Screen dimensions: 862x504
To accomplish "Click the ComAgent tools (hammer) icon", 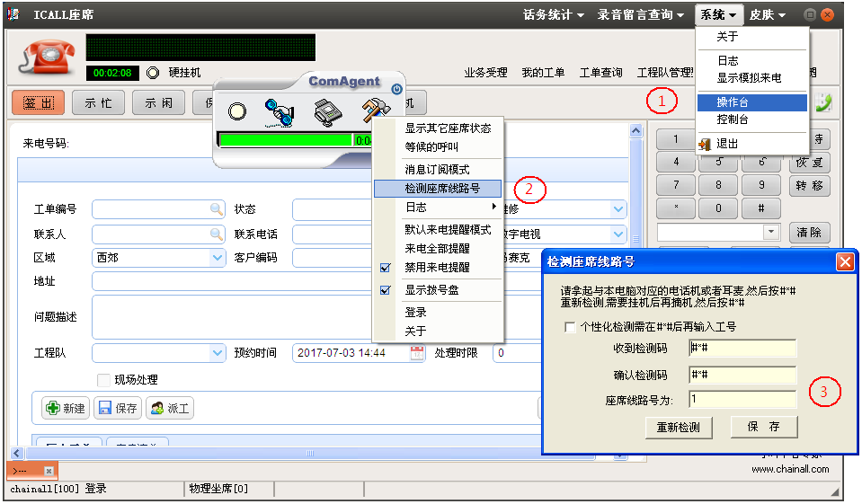I will [375, 111].
